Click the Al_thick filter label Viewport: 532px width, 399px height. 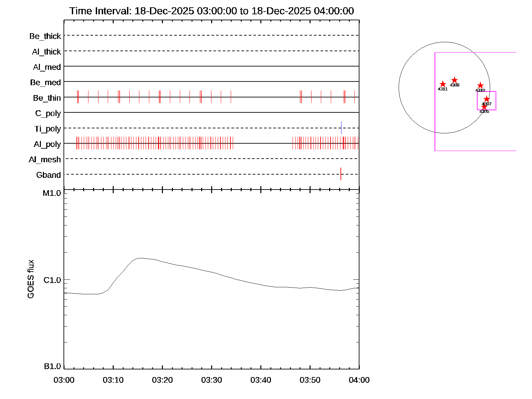click(x=47, y=52)
